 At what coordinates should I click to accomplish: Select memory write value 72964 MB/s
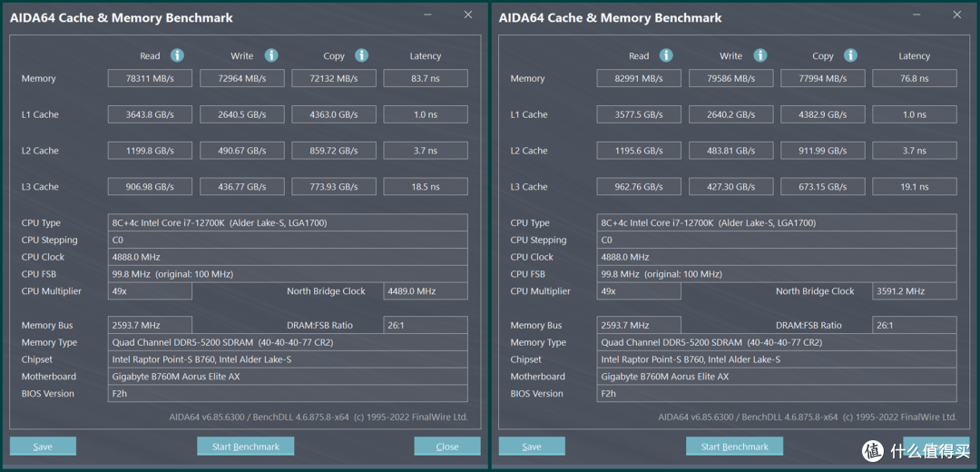tap(242, 78)
